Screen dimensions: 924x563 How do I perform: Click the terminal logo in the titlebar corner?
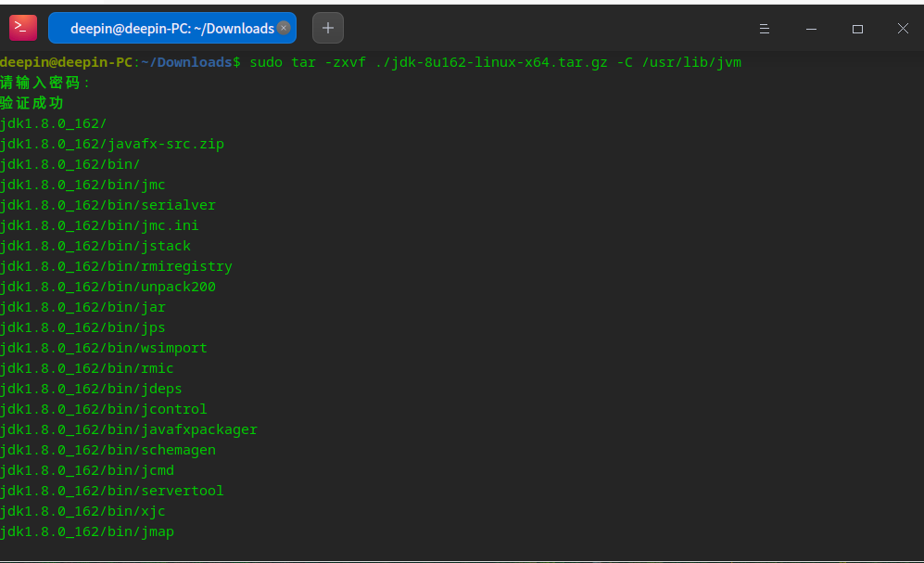click(22, 27)
